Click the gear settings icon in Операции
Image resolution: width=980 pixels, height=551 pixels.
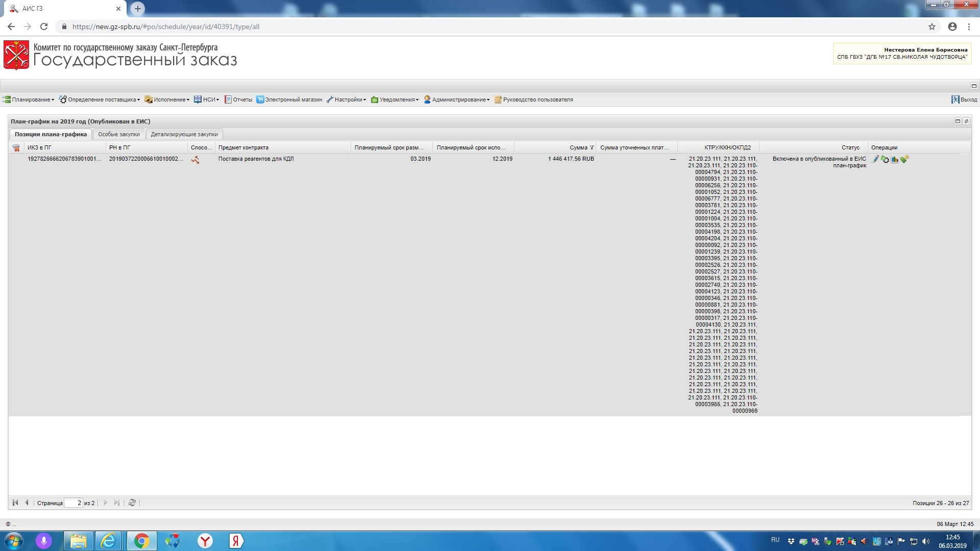[x=885, y=159]
